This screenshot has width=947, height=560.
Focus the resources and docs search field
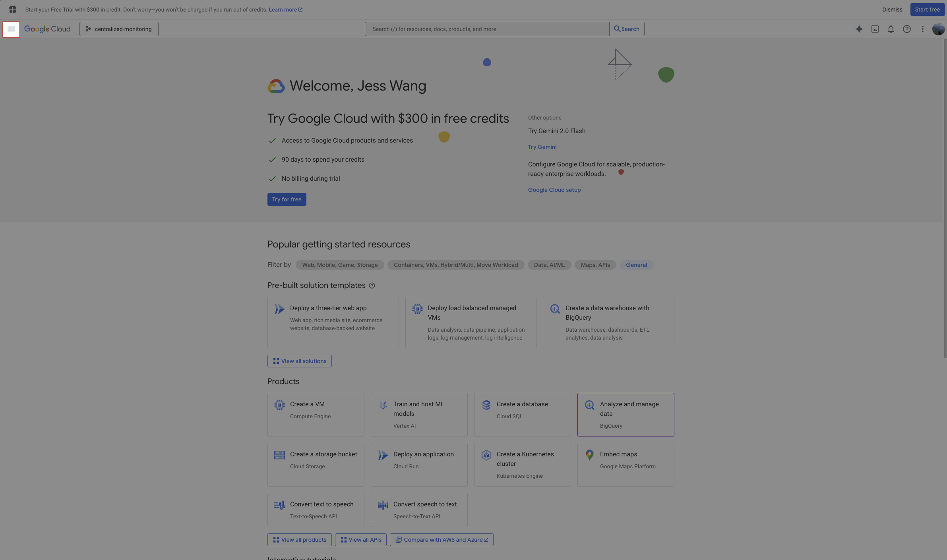pyautogui.click(x=487, y=29)
